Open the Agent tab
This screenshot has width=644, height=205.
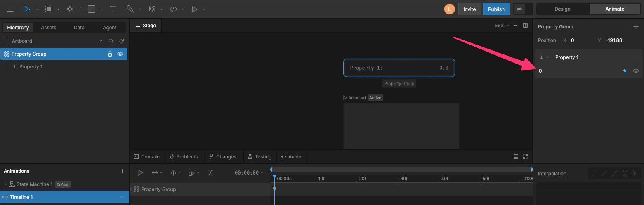tap(110, 28)
